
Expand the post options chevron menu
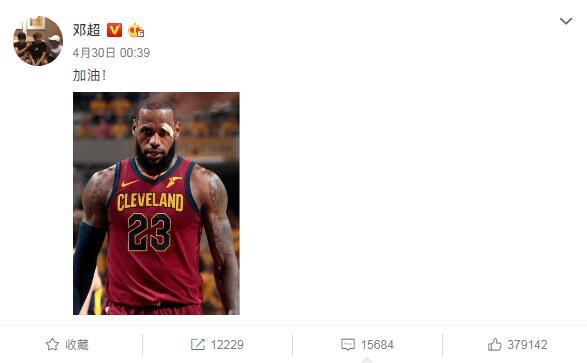pos(566,21)
